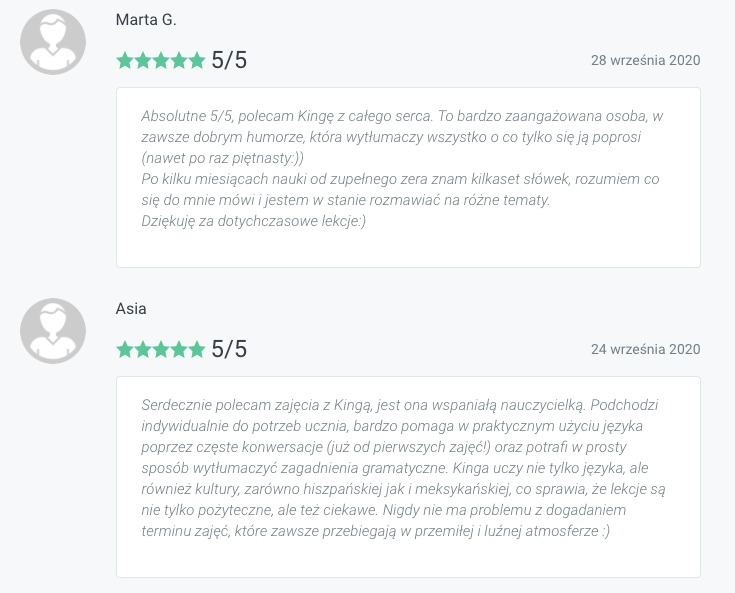Select the fifth star of Asia's rating
The width and height of the screenshot is (735, 593).
pyautogui.click(x=196, y=349)
